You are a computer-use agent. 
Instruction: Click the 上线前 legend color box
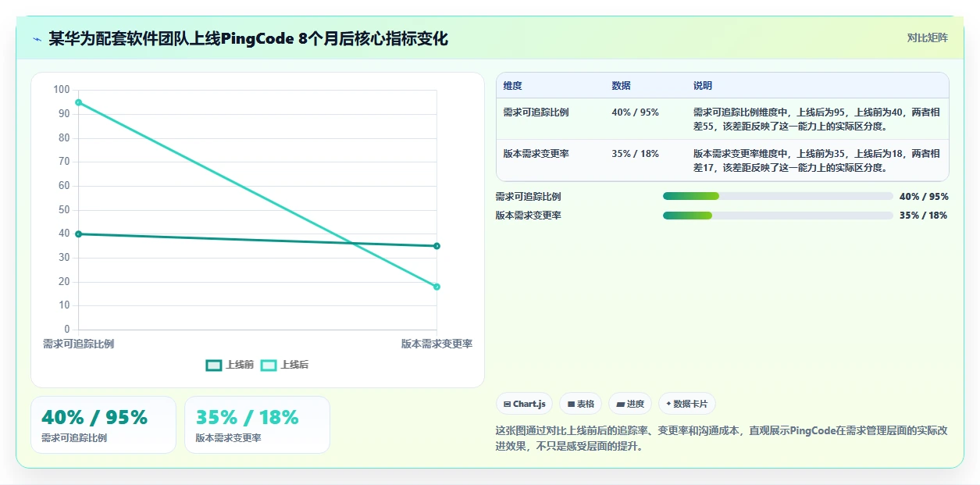click(213, 365)
